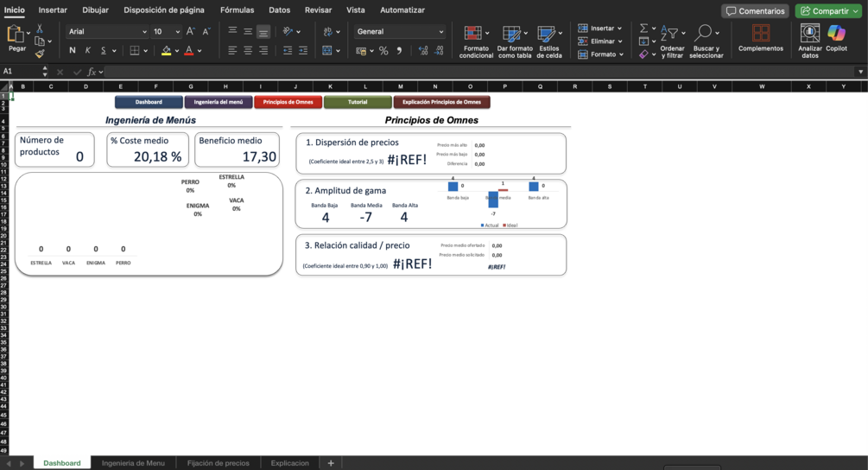Image resolution: width=868 pixels, height=470 pixels.
Task: Click the AutoSum sigma icon
Action: pyautogui.click(x=643, y=29)
